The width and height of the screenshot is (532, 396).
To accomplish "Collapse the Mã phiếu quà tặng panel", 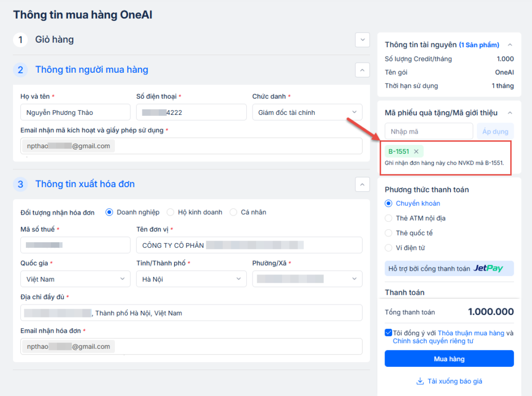I will pyautogui.click(x=510, y=113).
